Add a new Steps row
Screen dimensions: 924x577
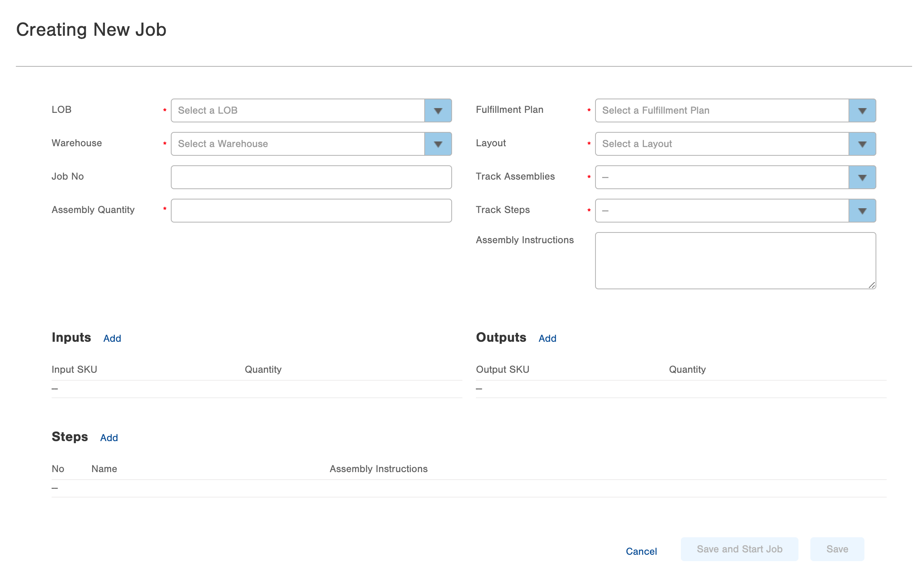click(109, 438)
